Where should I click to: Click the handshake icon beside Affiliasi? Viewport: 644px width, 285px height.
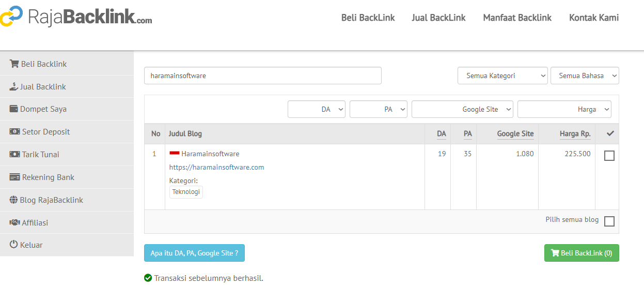14,222
